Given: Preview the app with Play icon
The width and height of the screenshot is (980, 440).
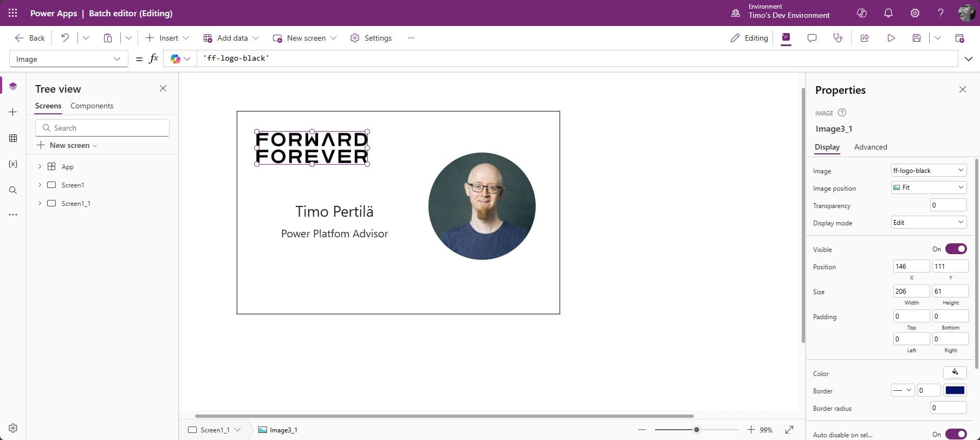Looking at the screenshot, I should tap(891, 38).
